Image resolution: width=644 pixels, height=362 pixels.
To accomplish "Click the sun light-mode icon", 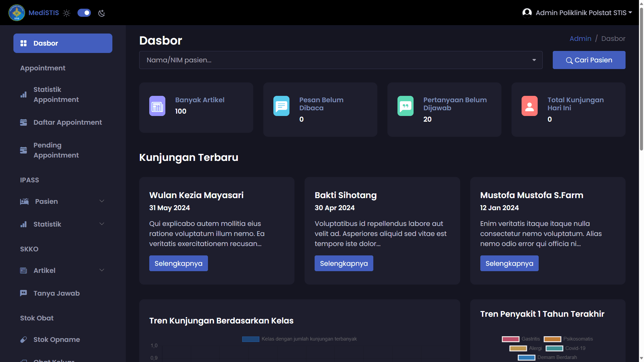I will pyautogui.click(x=67, y=13).
